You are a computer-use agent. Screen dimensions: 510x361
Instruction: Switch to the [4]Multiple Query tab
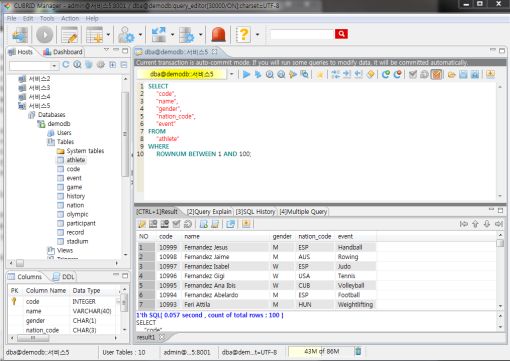click(303, 212)
